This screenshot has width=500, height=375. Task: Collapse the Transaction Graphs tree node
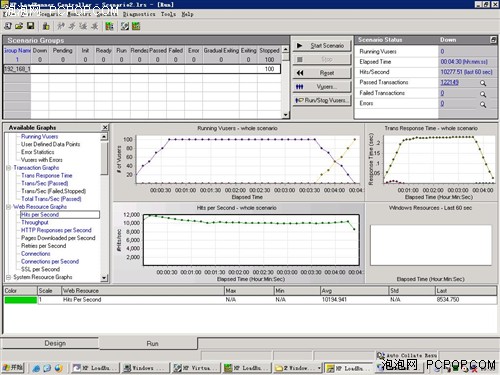[9, 168]
